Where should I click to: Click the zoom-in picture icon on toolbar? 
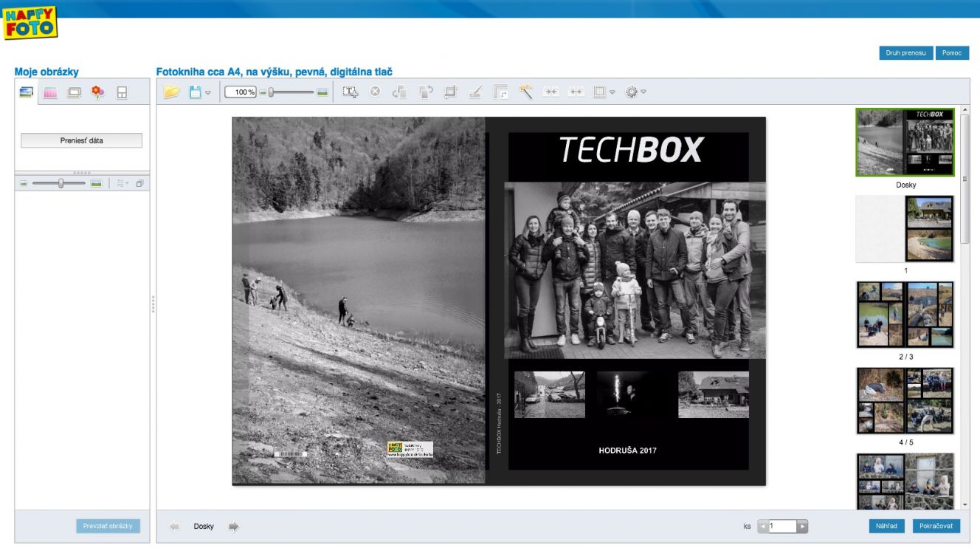322,92
